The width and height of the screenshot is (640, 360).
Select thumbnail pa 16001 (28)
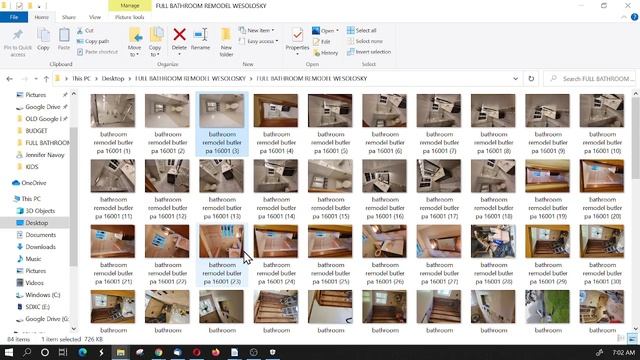click(493, 255)
